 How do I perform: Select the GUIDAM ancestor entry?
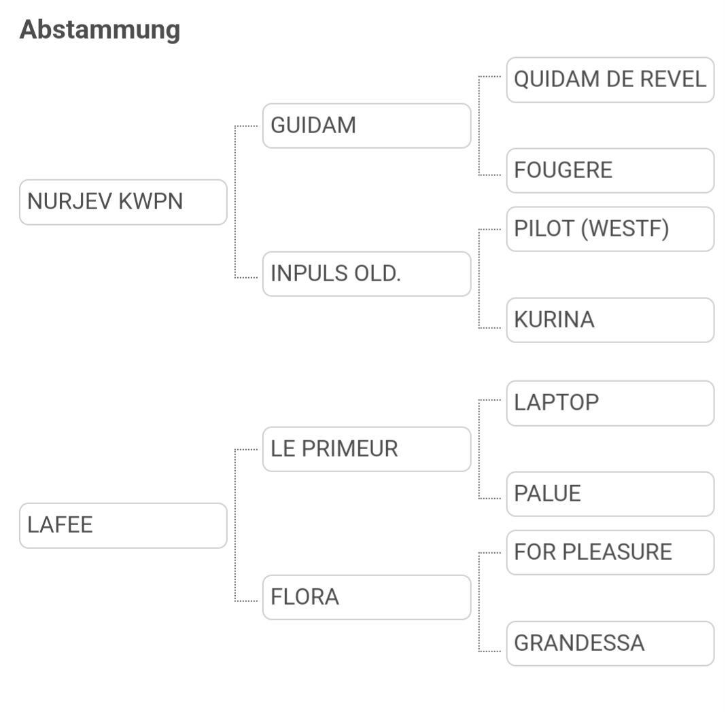tap(366, 126)
